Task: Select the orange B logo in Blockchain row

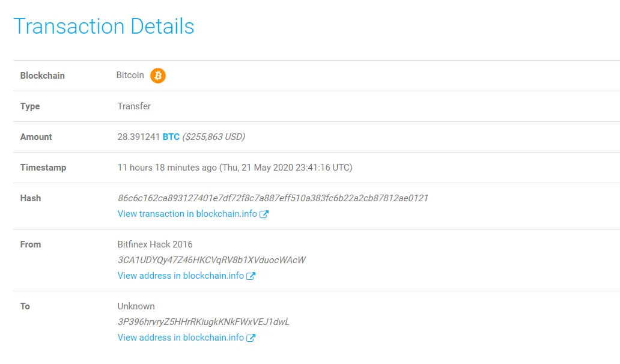Action: (157, 75)
